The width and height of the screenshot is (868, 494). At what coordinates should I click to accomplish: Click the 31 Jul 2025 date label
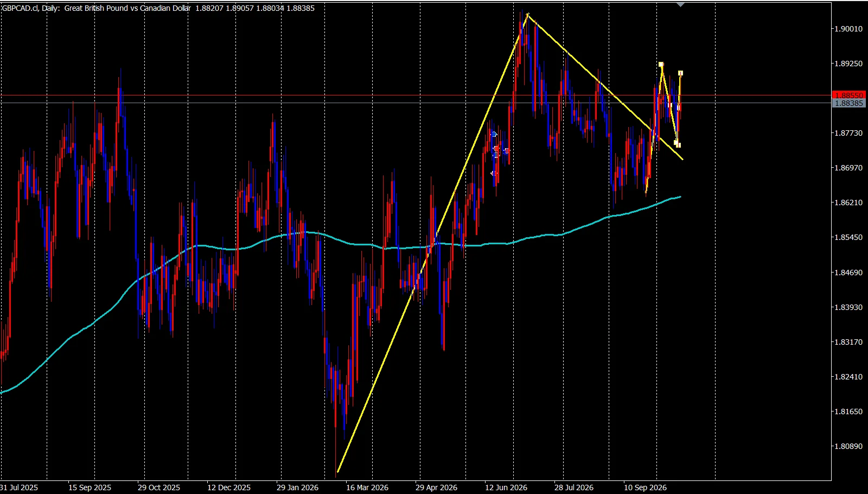[19, 487]
